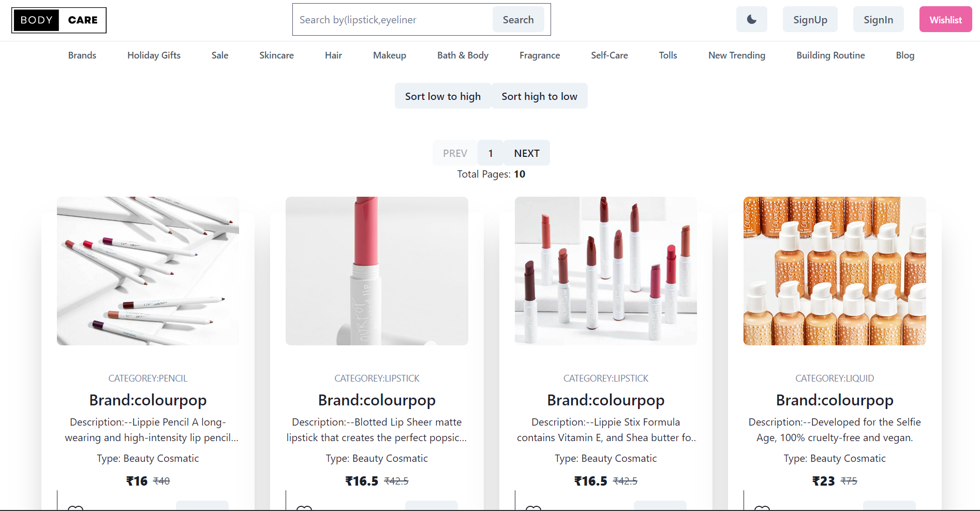Click the heart icon on the Blotted Lip card
Image resolution: width=980 pixels, height=511 pixels.
305,508
